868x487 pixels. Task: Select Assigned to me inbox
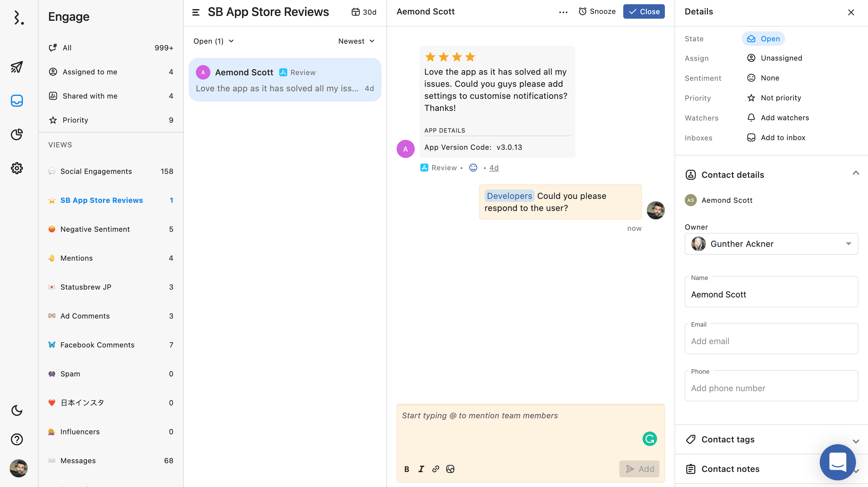(x=90, y=72)
